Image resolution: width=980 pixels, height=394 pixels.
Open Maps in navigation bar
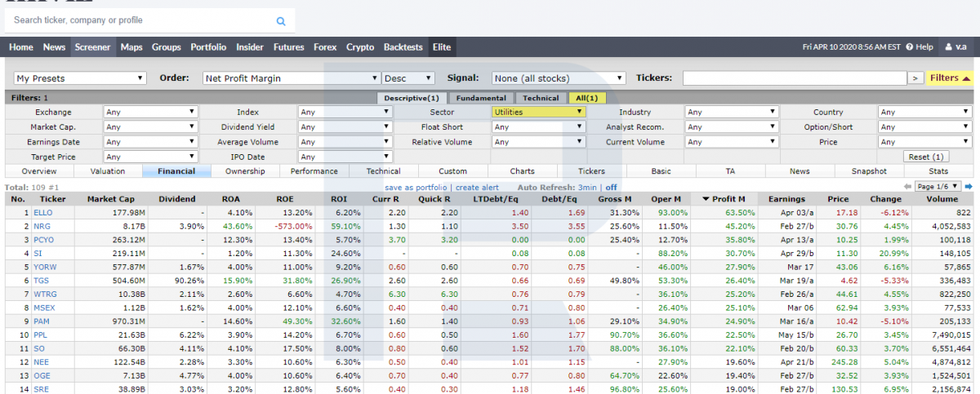(x=131, y=47)
